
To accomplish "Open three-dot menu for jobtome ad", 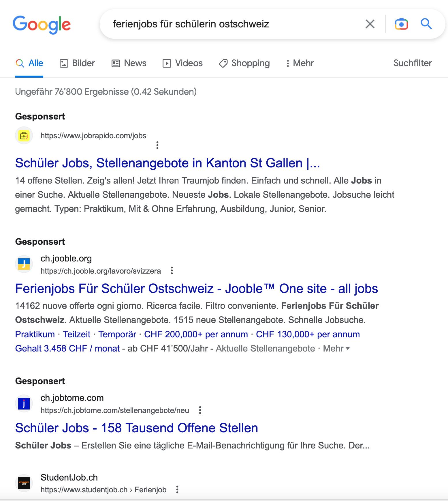I will click(x=200, y=410).
